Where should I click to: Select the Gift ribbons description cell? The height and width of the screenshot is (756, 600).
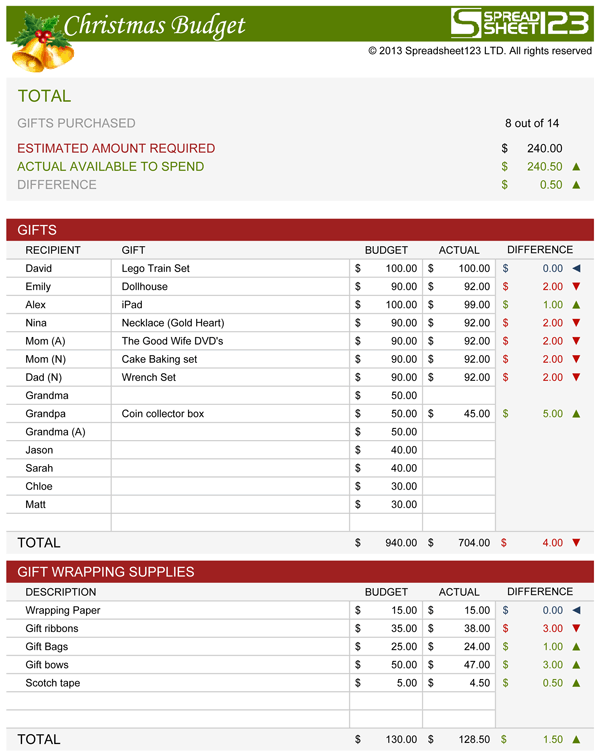click(178, 629)
